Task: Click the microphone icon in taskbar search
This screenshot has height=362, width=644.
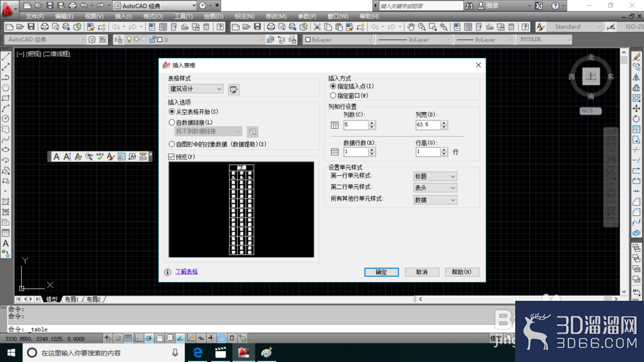Action: coord(175,352)
